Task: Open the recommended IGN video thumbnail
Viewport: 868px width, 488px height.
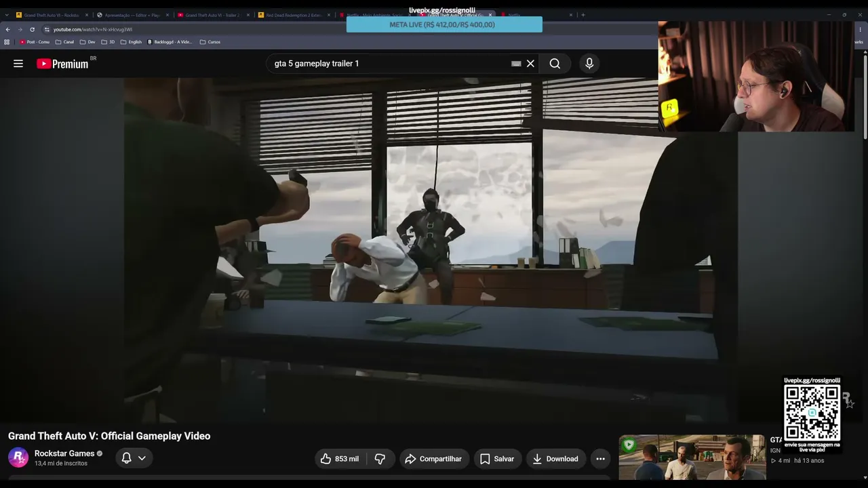Action: (692, 457)
